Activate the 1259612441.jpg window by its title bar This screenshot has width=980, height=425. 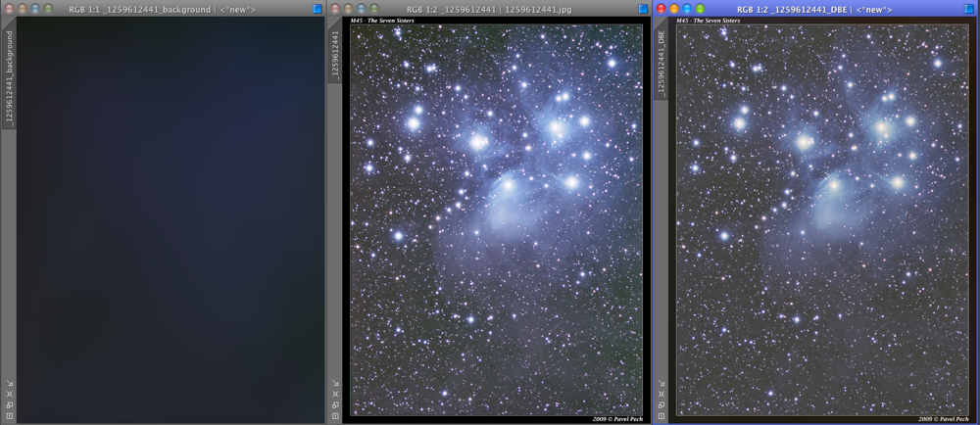click(490, 9)
